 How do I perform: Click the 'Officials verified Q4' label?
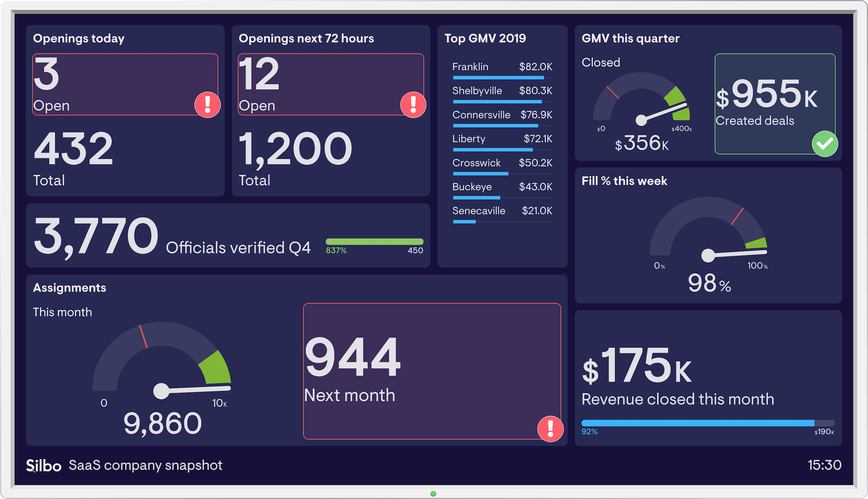point(238,248)
